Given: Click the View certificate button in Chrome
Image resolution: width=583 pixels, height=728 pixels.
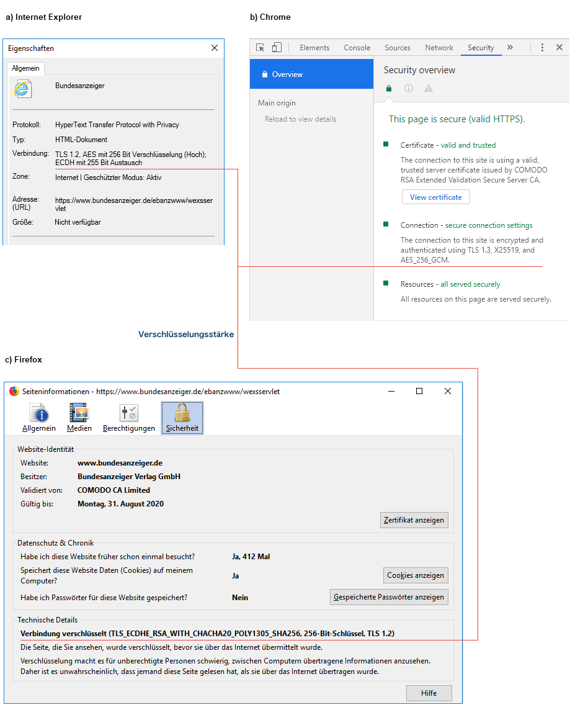Looking at the screenshot, I should [435, 197].
